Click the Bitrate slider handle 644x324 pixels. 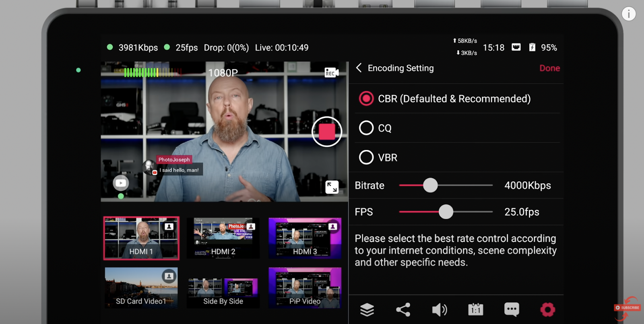coord(430,185)
